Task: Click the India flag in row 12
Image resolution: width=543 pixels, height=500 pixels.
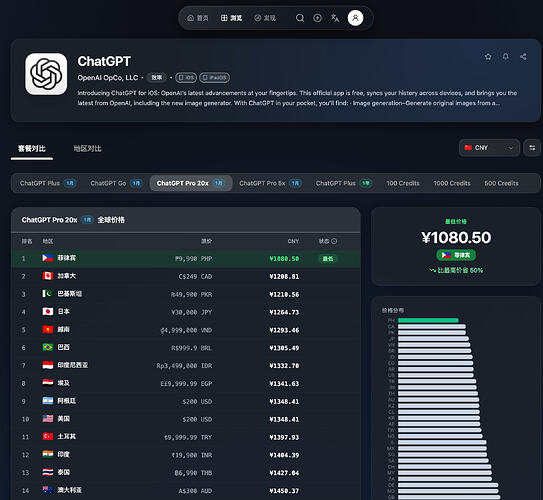Action: coord(48,454)
